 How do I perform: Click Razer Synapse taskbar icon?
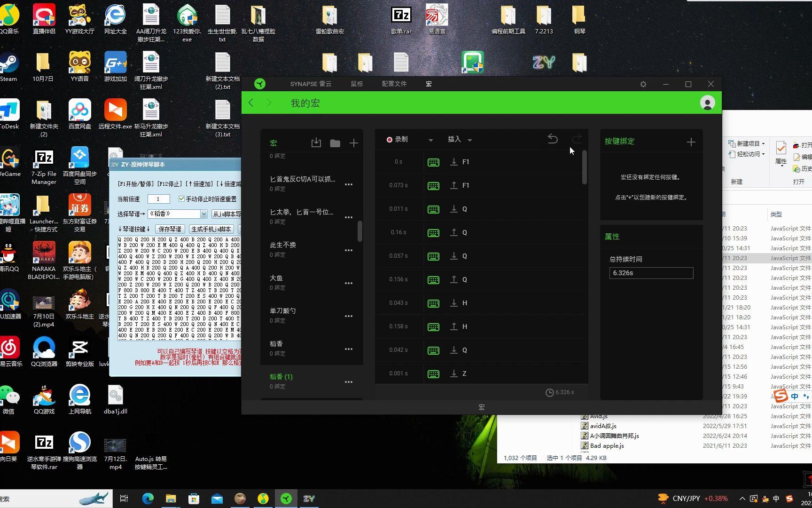click(286, 499)
